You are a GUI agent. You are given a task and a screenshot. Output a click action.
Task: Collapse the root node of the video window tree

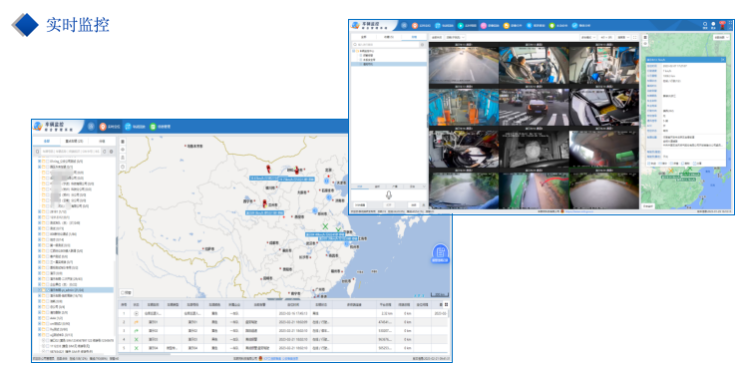click(353, 51)
